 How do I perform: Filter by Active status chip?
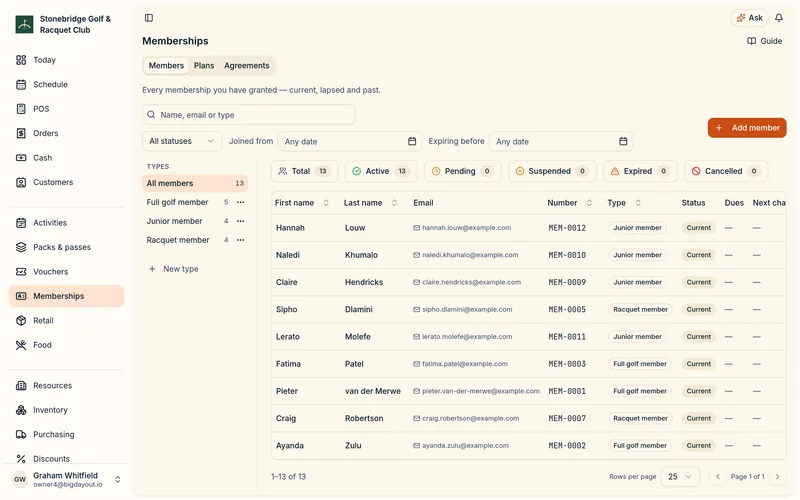click(381, 171)
